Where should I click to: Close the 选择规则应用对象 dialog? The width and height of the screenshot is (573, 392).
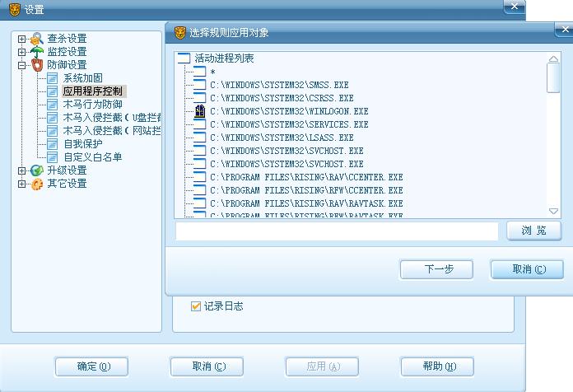[565, 30]
